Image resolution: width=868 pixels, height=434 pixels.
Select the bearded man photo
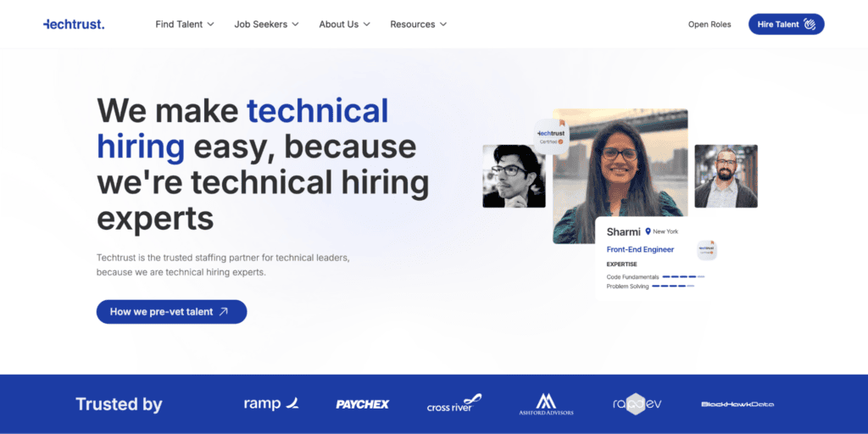[x=726, y=176]
